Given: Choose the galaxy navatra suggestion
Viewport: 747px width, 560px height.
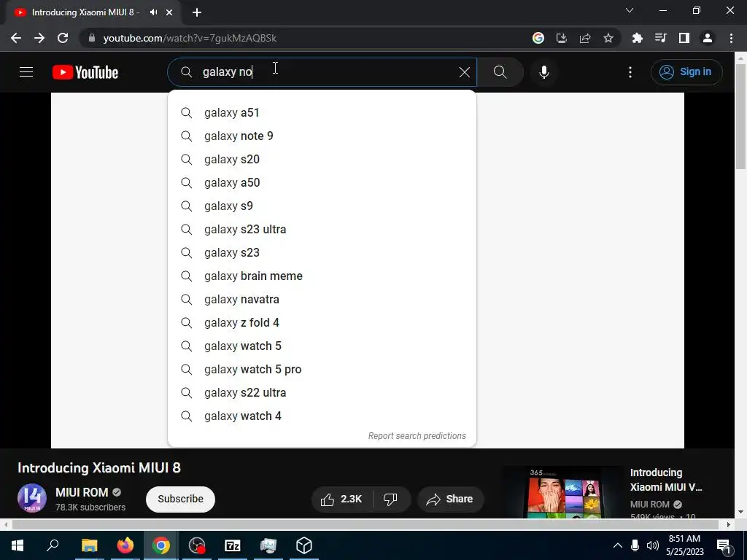Looking at the screenshot, I should tap(322, 300).
